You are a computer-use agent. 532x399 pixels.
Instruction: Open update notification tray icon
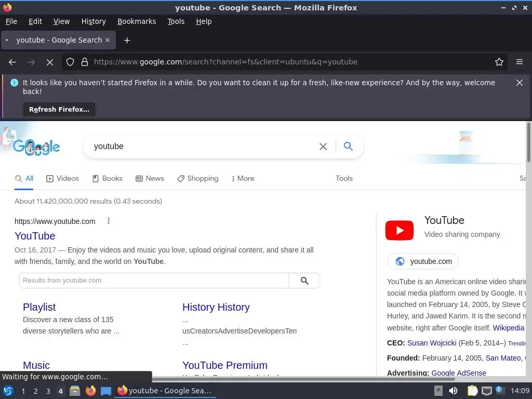point(500,390)
